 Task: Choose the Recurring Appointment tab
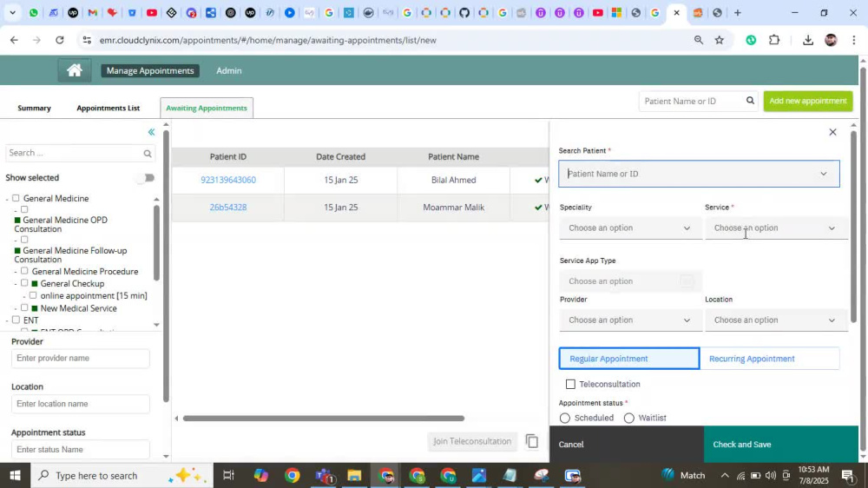pyautogui.click(x=769, y=359)
